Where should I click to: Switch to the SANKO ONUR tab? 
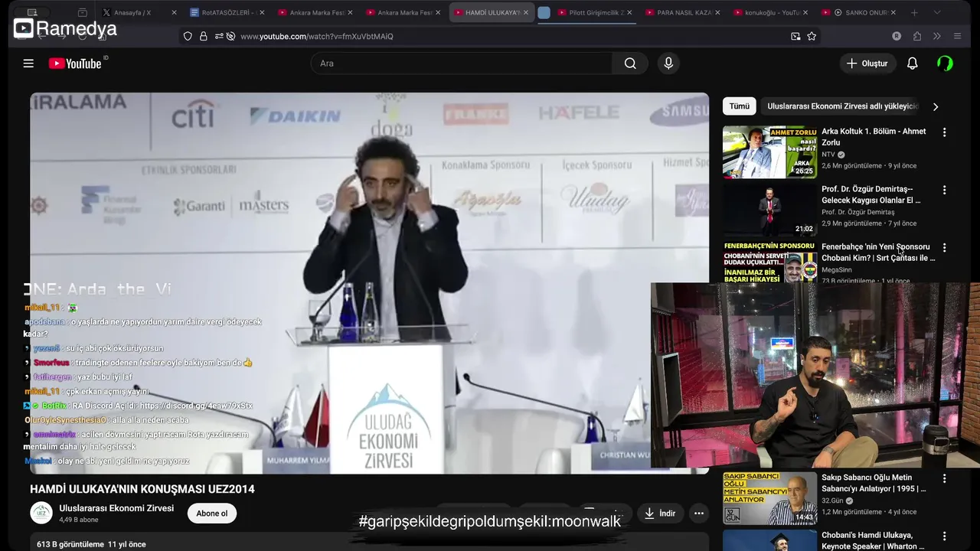pyautogui.click(x=857, y=12)
